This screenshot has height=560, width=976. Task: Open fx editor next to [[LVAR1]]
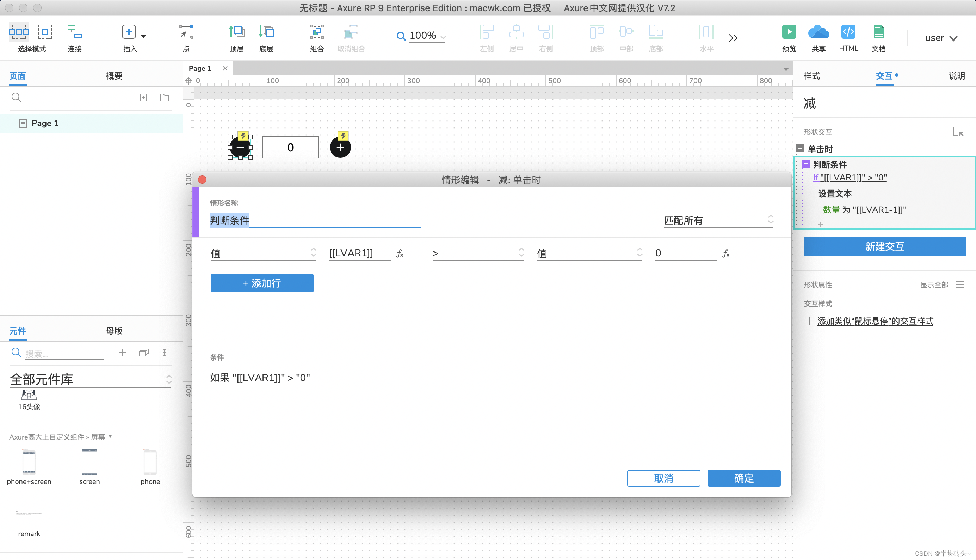click(x=400, y=254)
